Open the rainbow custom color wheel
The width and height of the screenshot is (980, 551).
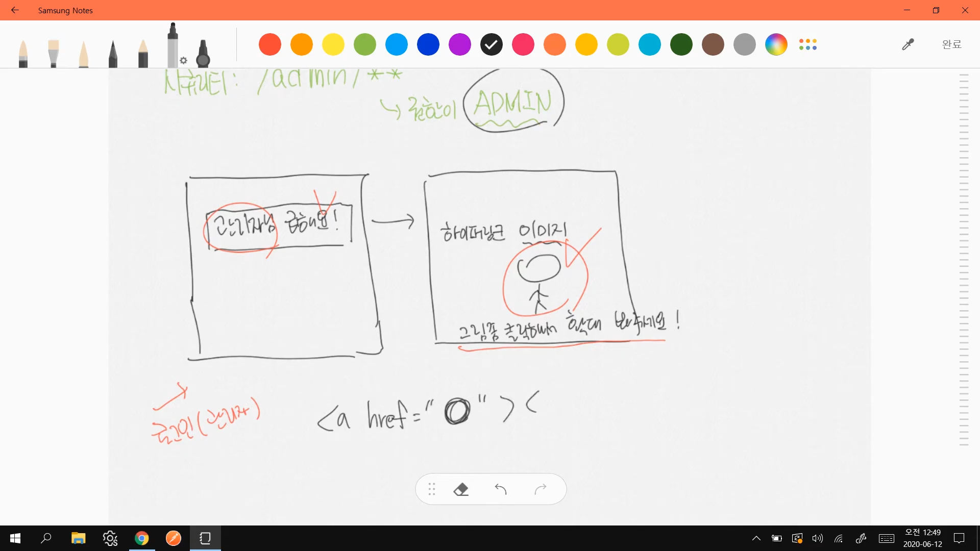click(x=776, y=44)
